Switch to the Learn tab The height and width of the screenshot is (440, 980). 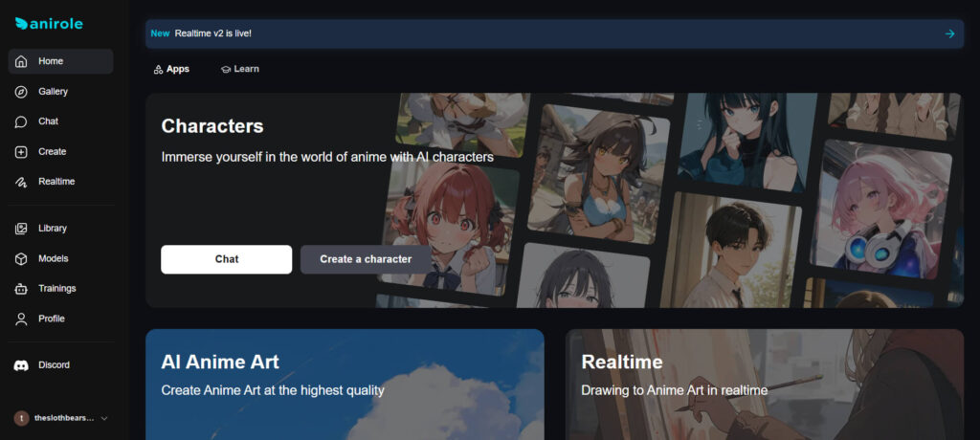coord(240,70)
